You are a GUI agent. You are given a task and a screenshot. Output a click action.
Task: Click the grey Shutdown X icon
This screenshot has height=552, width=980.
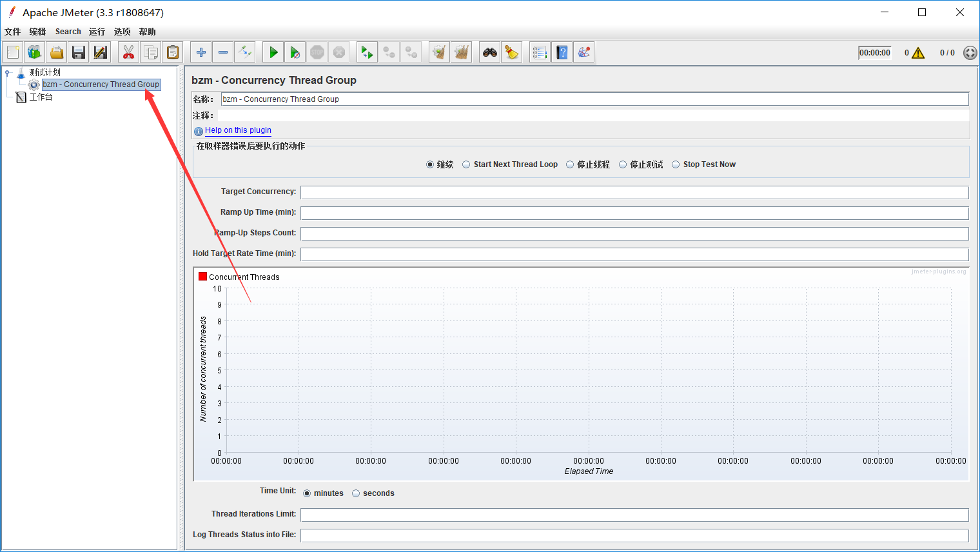click(339, 52)
